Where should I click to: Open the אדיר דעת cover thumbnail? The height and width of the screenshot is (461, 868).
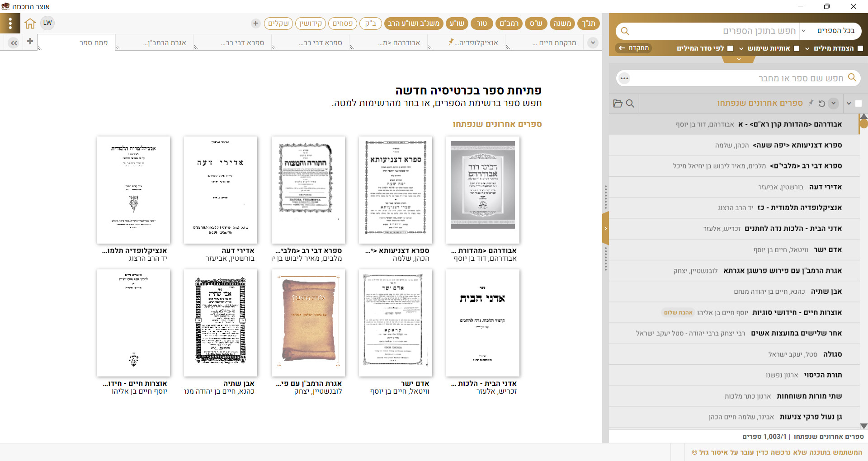pyautogui.click(x=221, y=190)
